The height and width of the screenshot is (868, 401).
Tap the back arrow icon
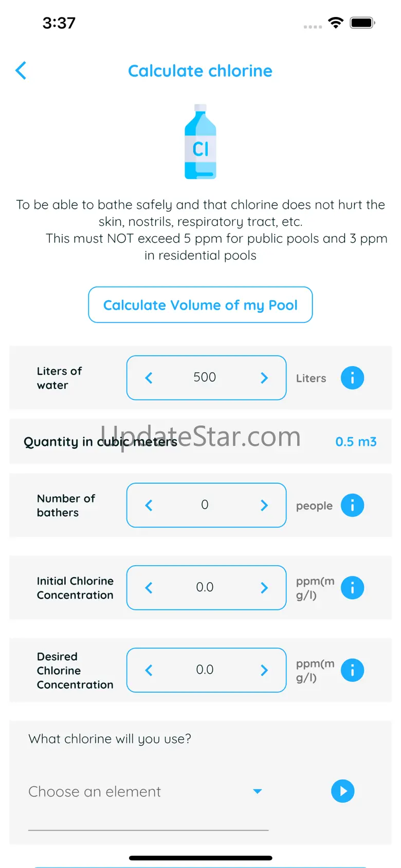[x=21, y=71]
